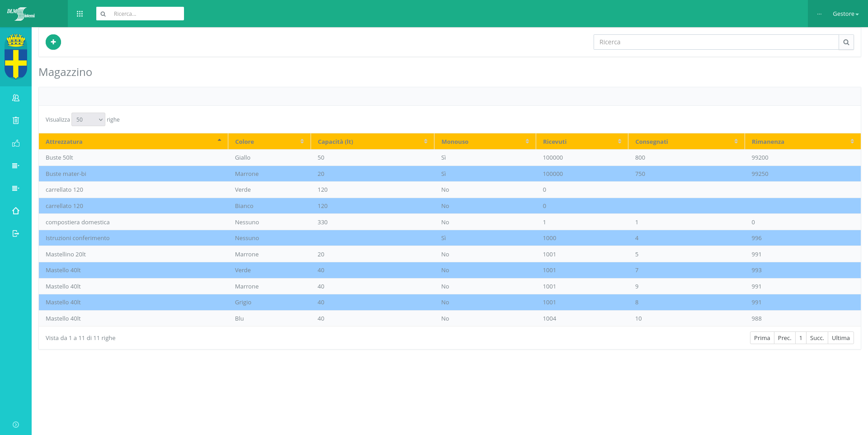Screen dimensions: 868x435
Task: Open the rows-per-page dropdown showing 50
Action: (x=88, y=119)
